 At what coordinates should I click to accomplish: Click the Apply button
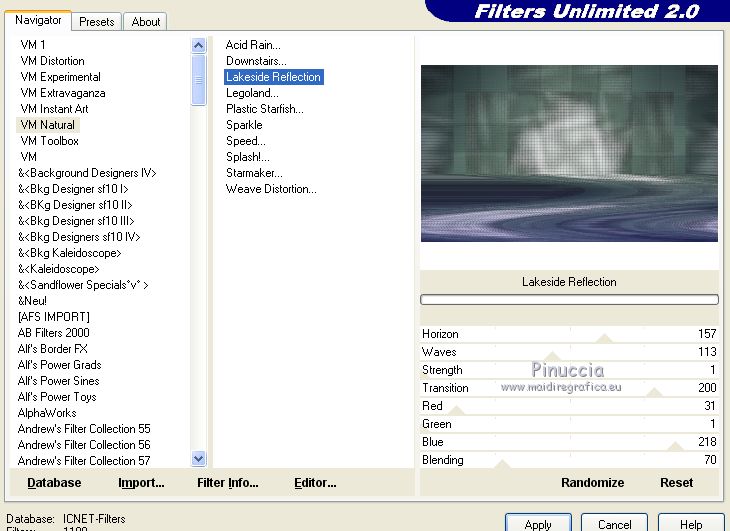click(538, 524)
